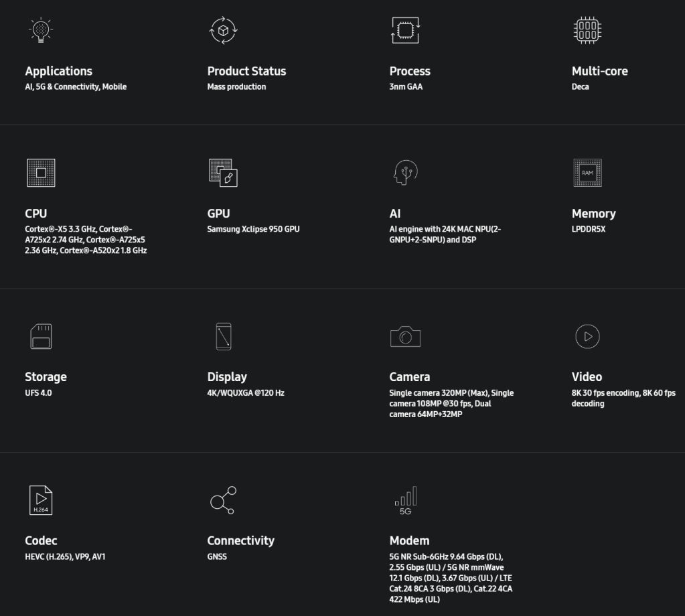Click the Process chip icon
Screen dimensions: 685x616
[x=405, y=30]
